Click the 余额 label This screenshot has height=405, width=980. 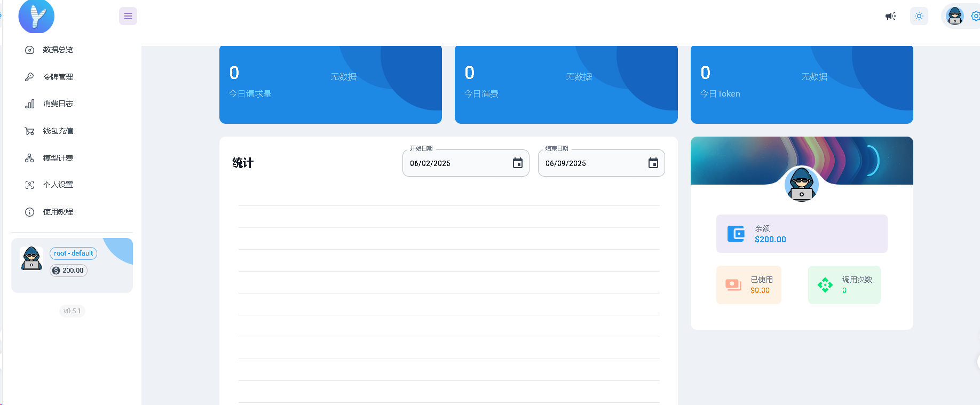[x=762, y=228]
